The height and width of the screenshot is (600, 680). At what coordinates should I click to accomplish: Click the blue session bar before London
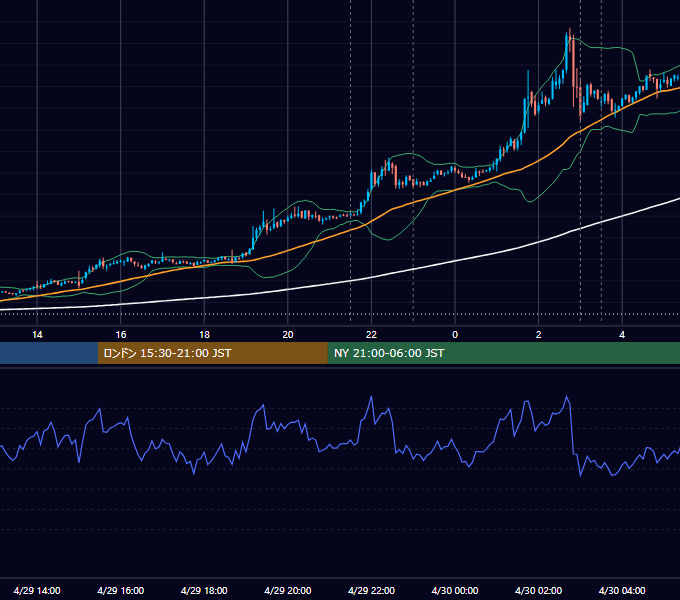click(x=49, y=353)
